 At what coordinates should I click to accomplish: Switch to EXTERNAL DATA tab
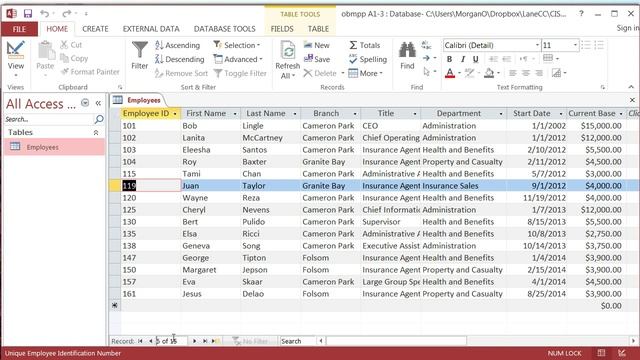tap(151, 29)
